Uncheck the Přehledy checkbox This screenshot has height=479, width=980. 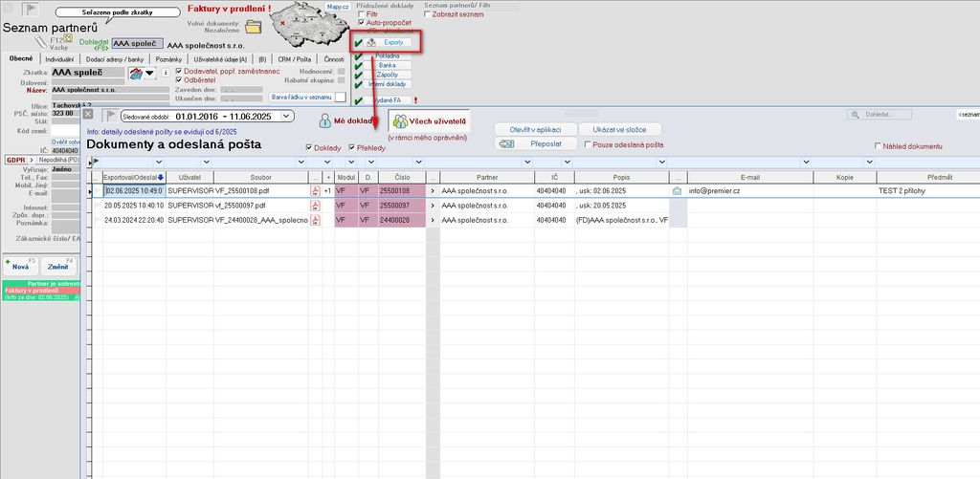click(352, 148)
